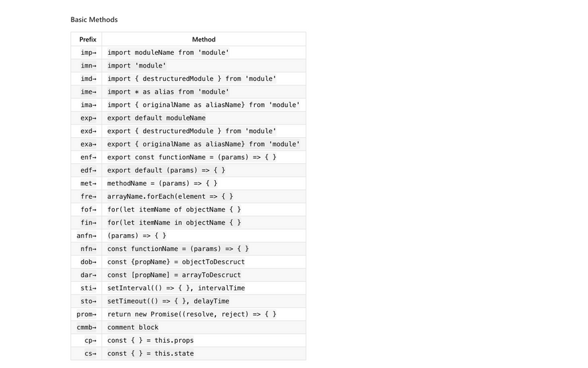Click the setInterval code snippet
This screenshot has width=588, height=368.
[176, 288]
